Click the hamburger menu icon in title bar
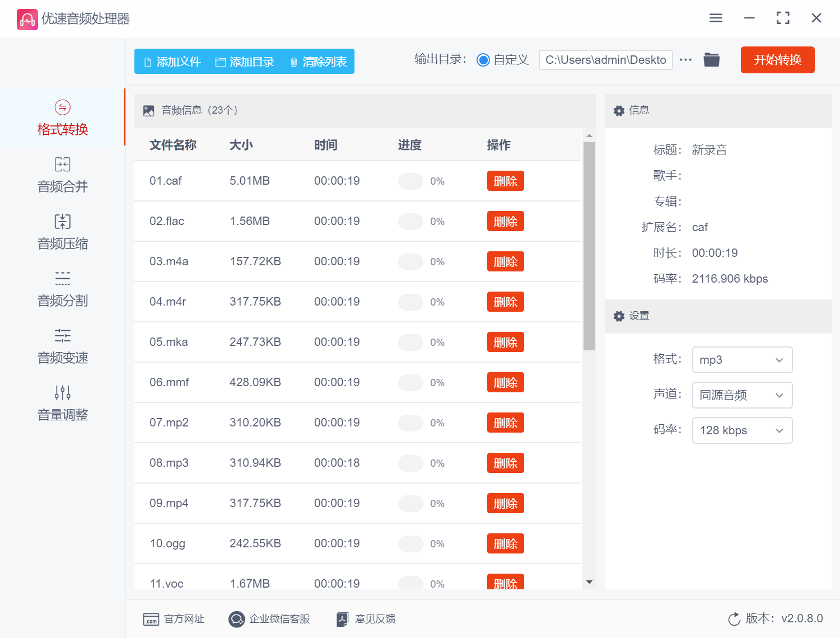The width and height of the screenshot is (840, 638). click(x=716, y=18)
